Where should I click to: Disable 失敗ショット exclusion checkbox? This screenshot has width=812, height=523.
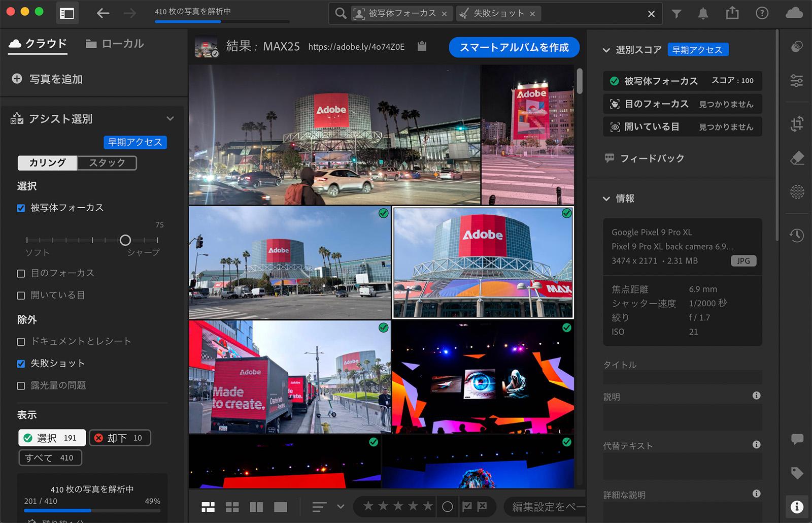(21, 363)
